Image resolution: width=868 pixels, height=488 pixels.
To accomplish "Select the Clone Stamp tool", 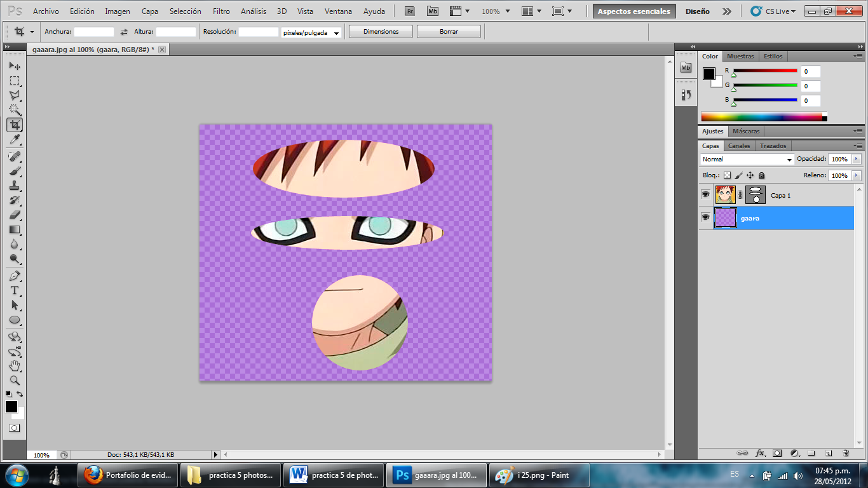I will pyautogui.click(x=15, y=186).
